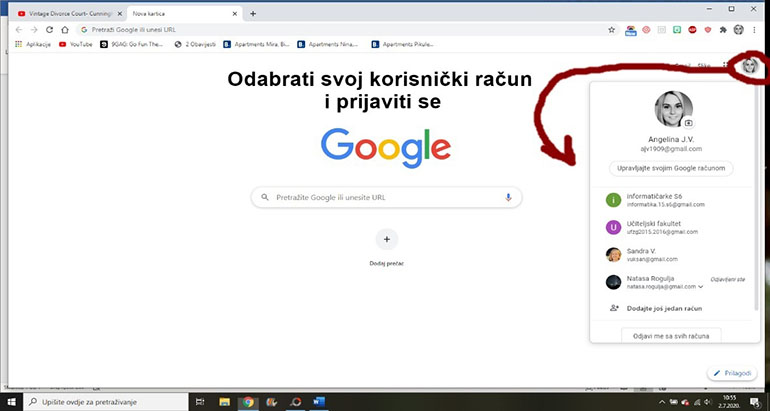Click the Google account avatar at top right

click(749, 66)
